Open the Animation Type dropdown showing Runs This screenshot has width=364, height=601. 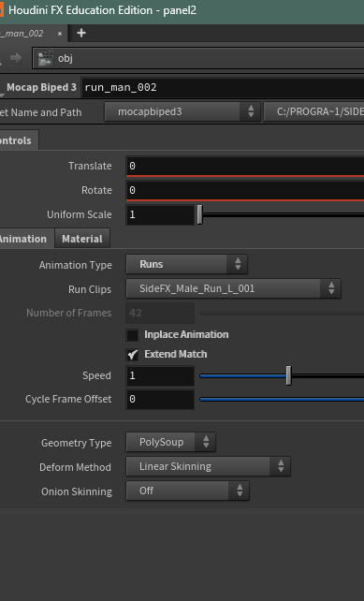click(x=186, y=264)
